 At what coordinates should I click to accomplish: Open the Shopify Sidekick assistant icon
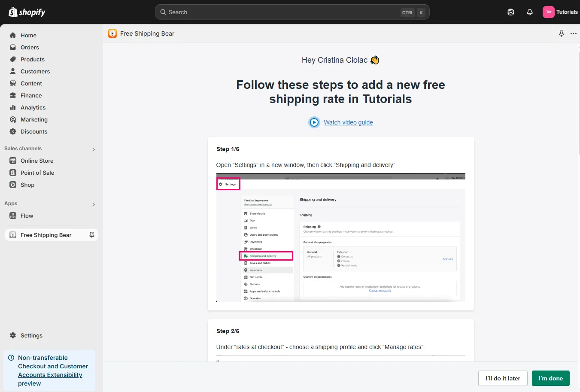tap(510, 12)
